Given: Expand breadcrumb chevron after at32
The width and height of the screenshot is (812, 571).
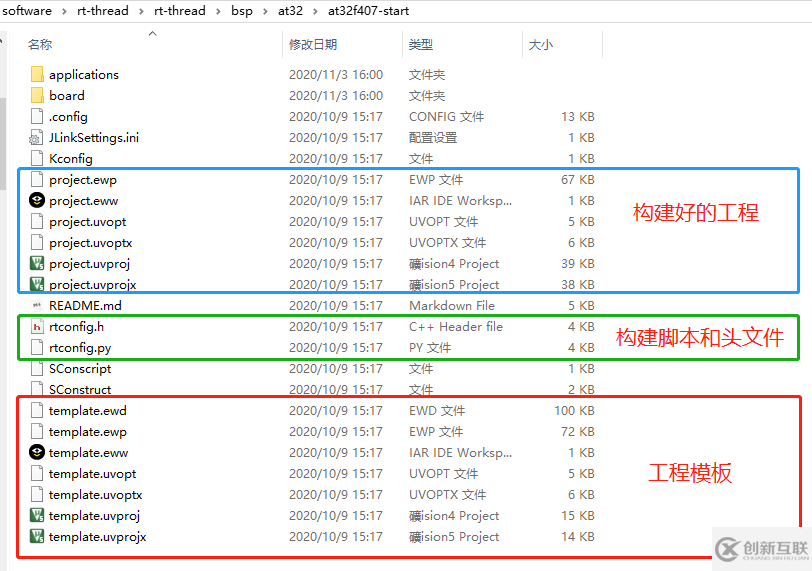Looking at the screenshot, I should coord(315,11).
